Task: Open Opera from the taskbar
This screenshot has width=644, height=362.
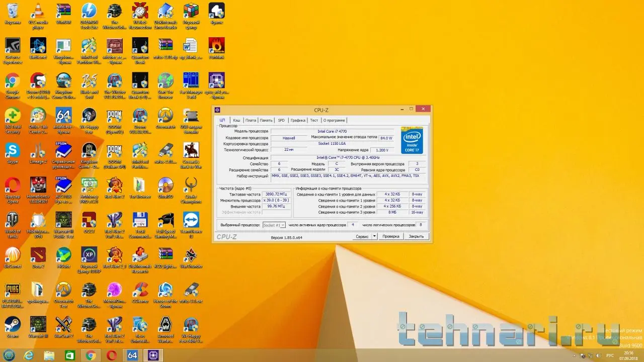Action: coord(111,355)
